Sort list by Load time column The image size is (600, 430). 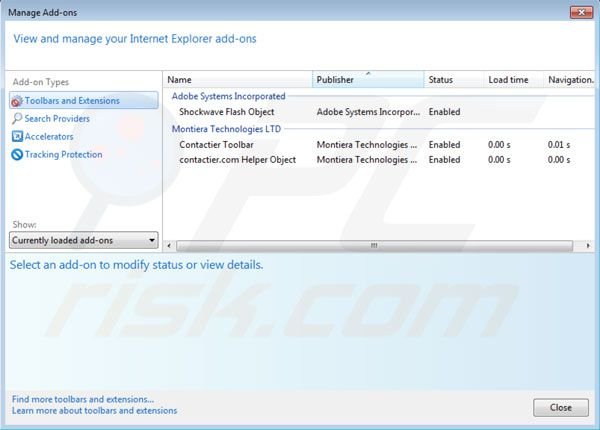click(x=514, y=80)
